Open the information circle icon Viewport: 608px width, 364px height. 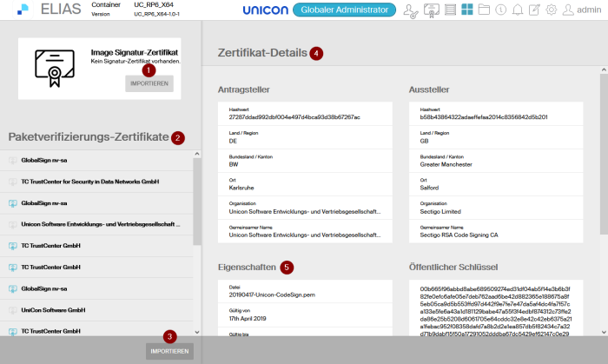500,10
